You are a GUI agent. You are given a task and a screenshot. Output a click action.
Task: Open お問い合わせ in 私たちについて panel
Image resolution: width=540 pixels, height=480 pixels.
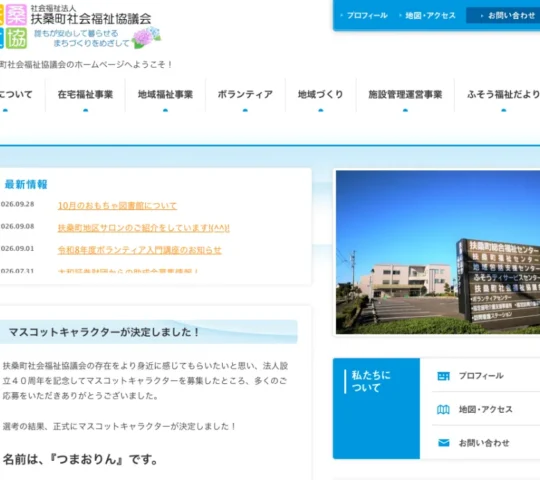pos(484,443)
